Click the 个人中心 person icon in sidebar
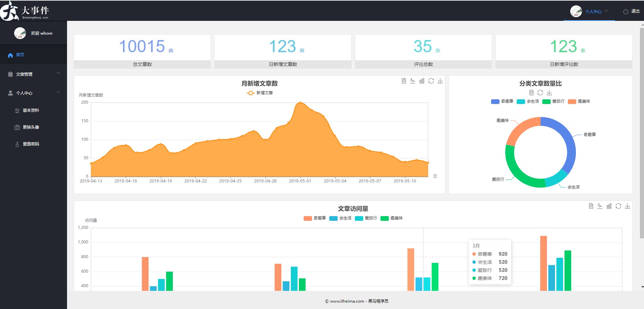Image resolution: width=644 pixels, height=309 pixels. pos(10,93)
